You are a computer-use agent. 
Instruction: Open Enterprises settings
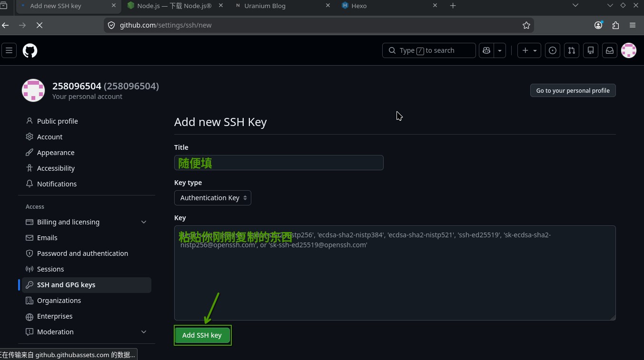coord(87,316)
